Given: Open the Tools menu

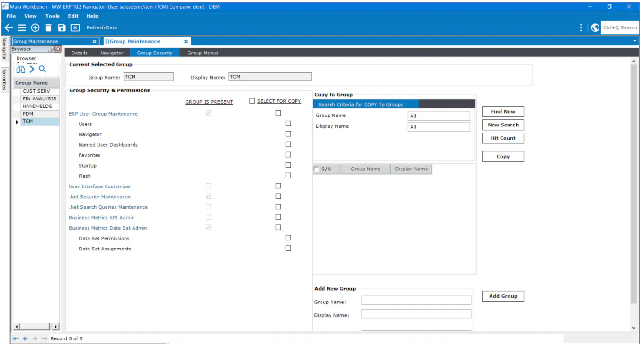Looking at the screenshot, I should coord(52,16).
